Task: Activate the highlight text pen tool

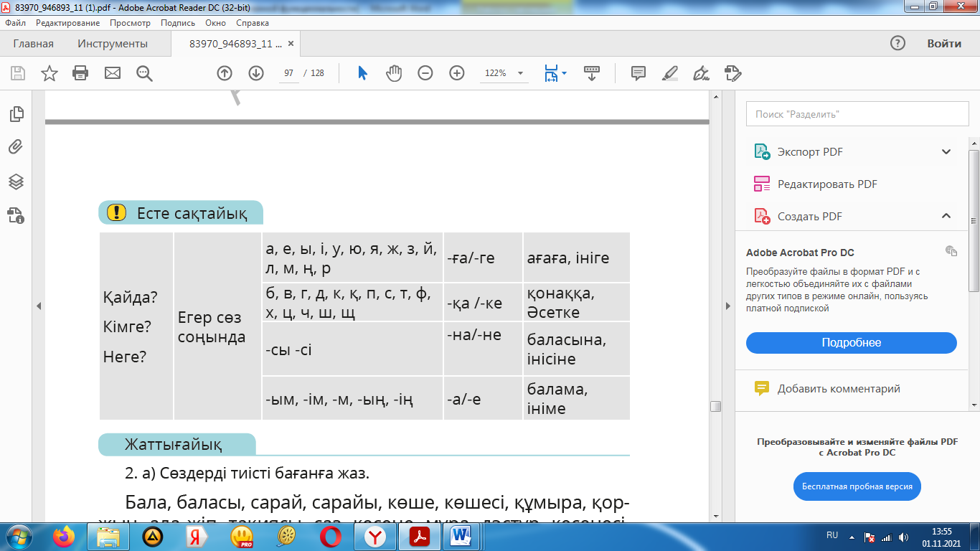Action: (669, 73)
